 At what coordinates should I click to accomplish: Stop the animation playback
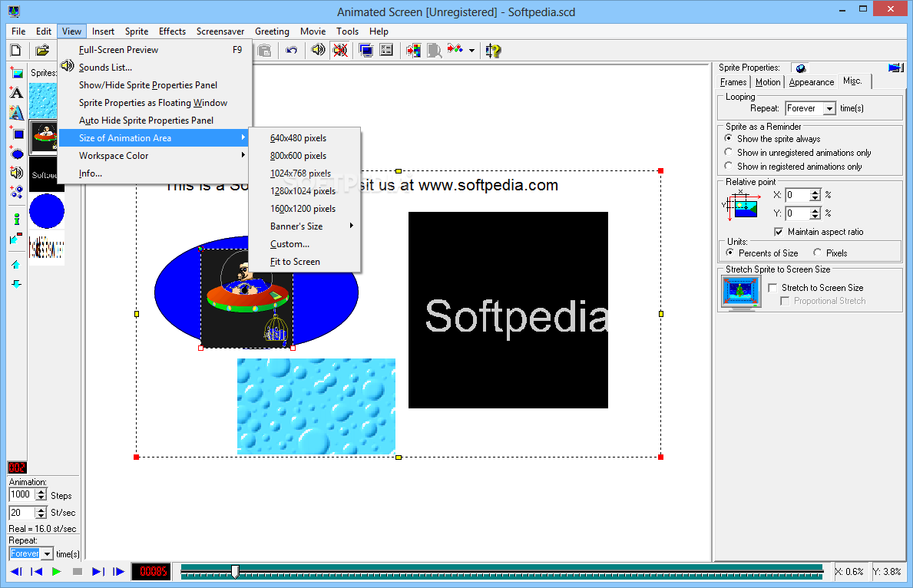click(77, 572)
